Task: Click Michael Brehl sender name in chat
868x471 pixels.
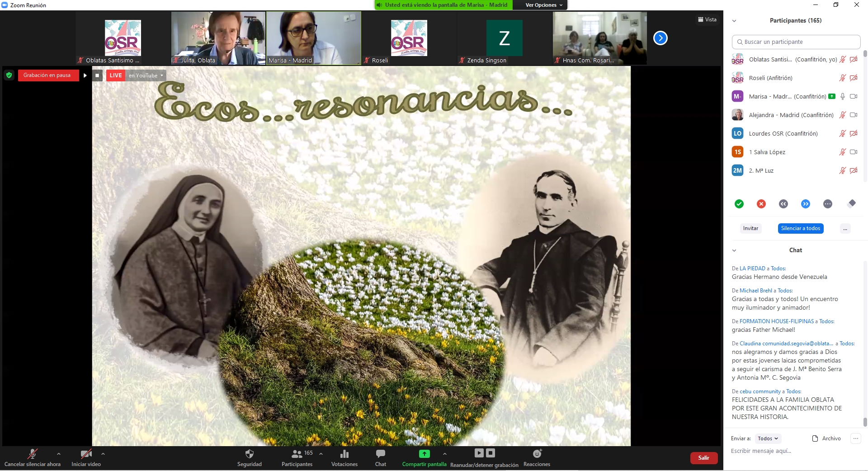Action: point(756,291)
